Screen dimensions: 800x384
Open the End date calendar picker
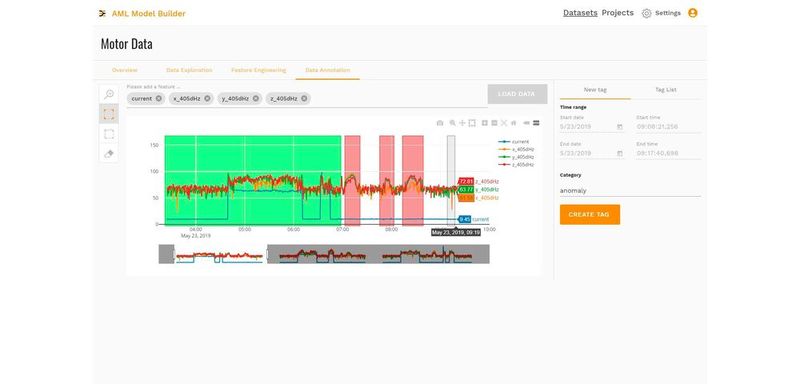620,153
